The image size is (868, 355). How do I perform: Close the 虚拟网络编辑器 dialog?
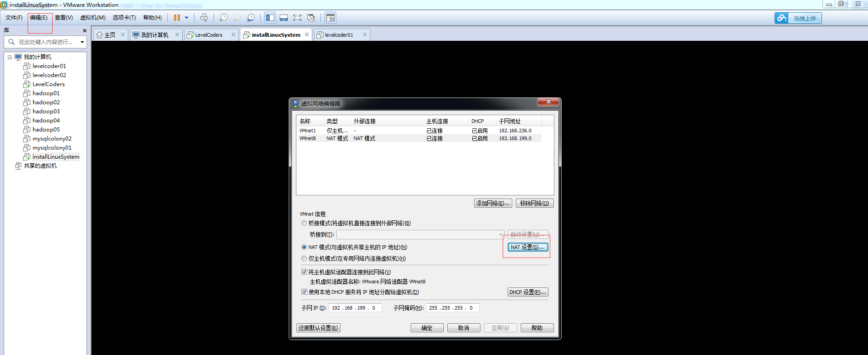[x=548, y=102]
